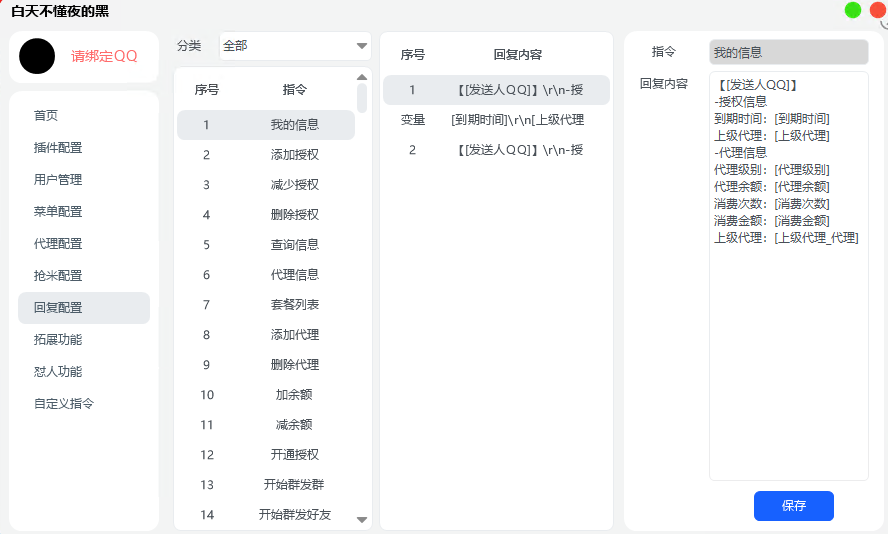
Task: Click the 回复内容 text editing area
Action: (x=788, y=350)
